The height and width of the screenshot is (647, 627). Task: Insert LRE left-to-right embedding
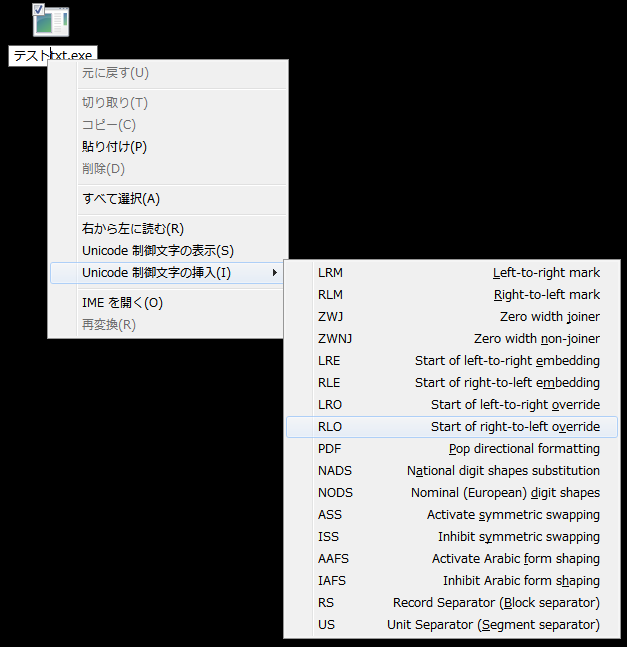click(x=452, y=361)
